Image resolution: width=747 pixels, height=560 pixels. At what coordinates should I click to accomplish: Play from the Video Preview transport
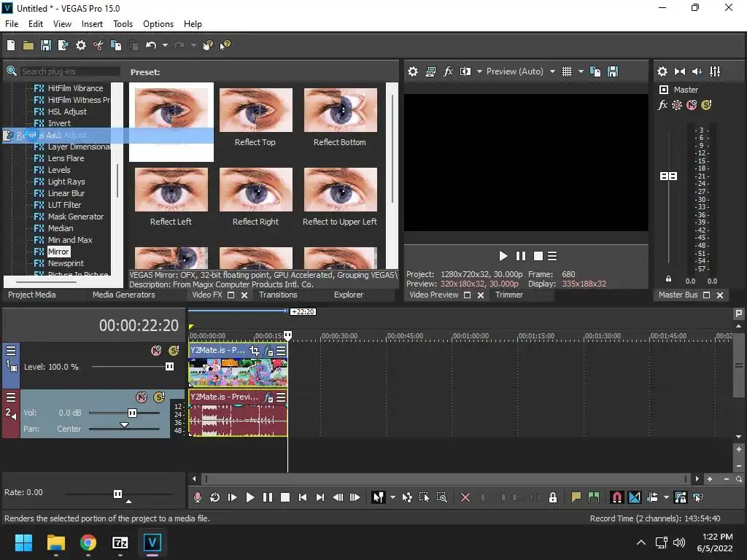(x=503, y=256)
